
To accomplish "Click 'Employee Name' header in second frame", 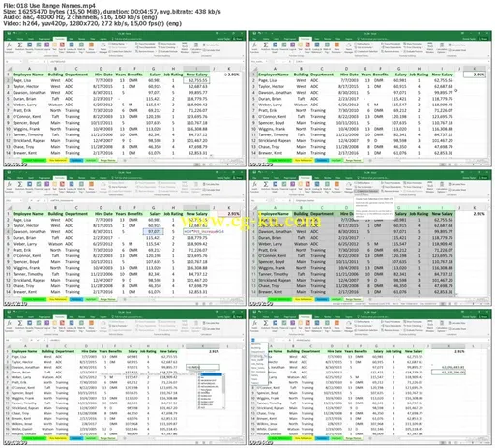I will pos(274,75).
